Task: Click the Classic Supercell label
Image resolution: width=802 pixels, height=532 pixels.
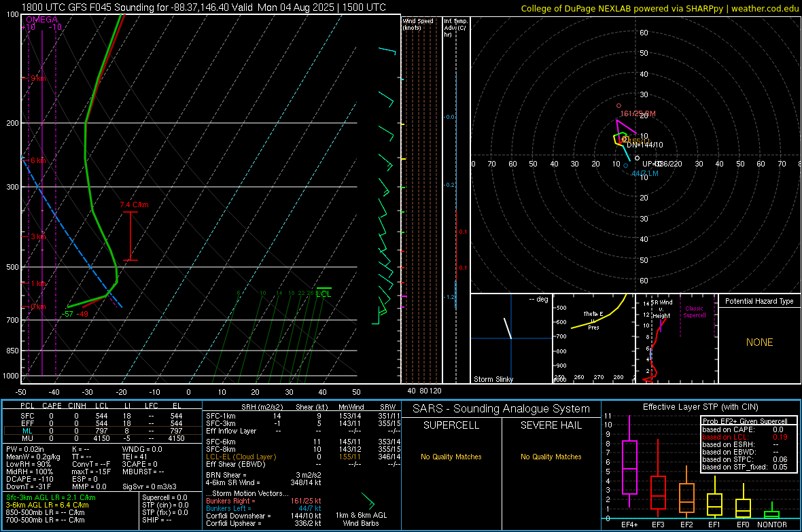Action: (x=694, y=312)
